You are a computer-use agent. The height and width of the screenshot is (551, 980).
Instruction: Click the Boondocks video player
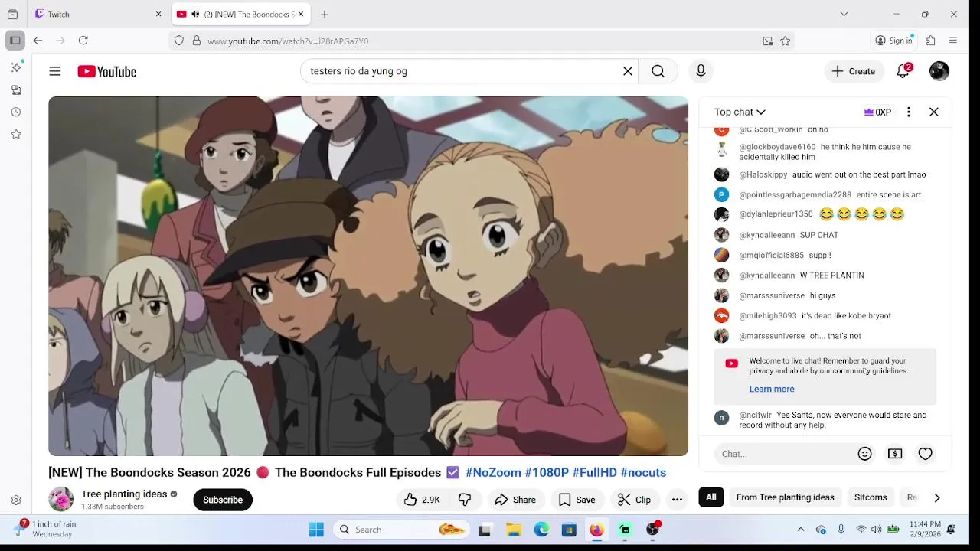coord(368,276)
